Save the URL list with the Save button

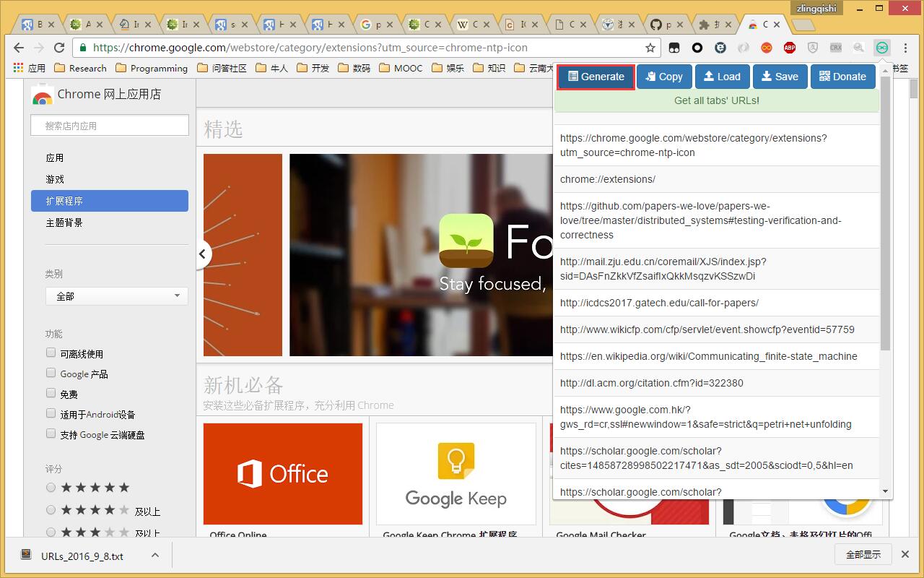pyautogui.click(x=780, y=77)
